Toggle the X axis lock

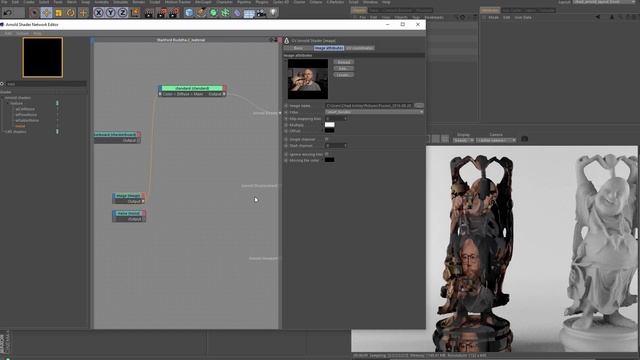[98, 13]
